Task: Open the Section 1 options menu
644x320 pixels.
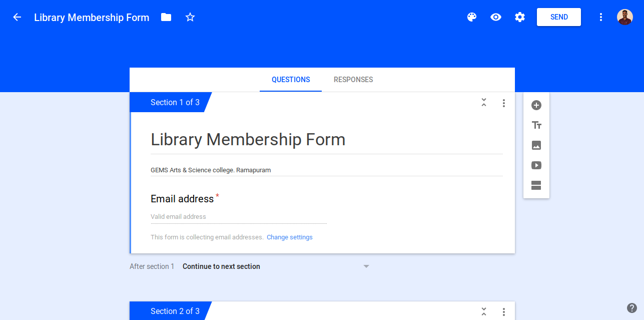Action: pyautogui.click(x=504, y=103)
